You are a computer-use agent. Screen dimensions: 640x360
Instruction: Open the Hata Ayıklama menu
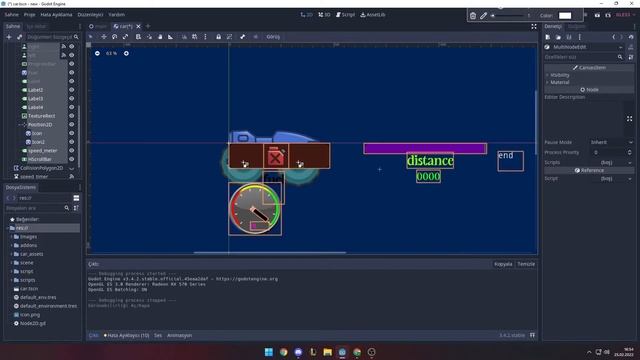56,15
